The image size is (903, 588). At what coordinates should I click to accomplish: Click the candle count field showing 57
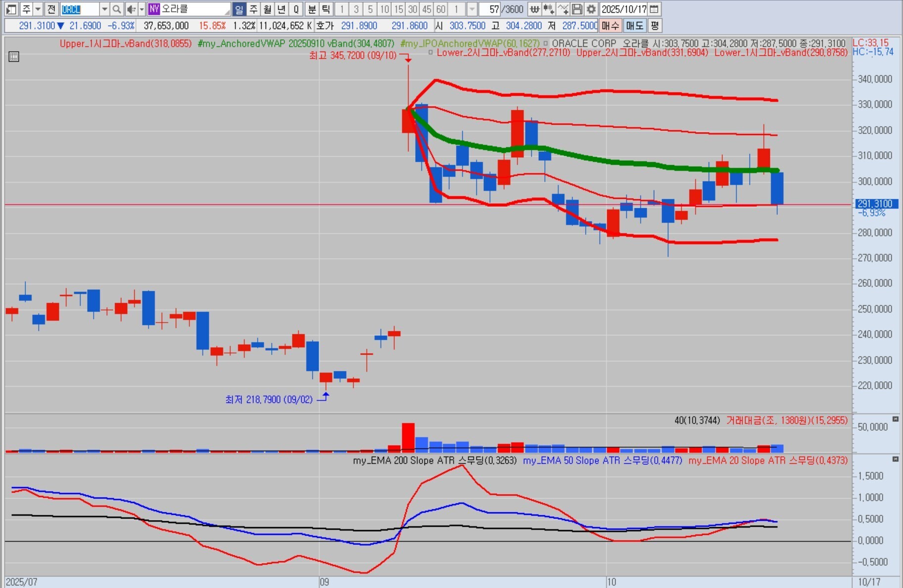[490, 9]
